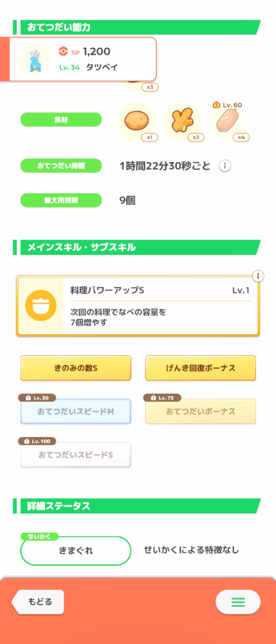Tap the 食材 label

click(61, 120)
